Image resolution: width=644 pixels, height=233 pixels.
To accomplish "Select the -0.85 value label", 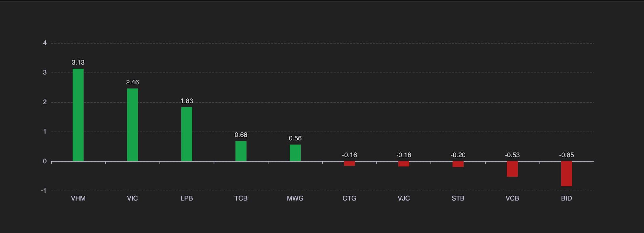I will [567, 155].
